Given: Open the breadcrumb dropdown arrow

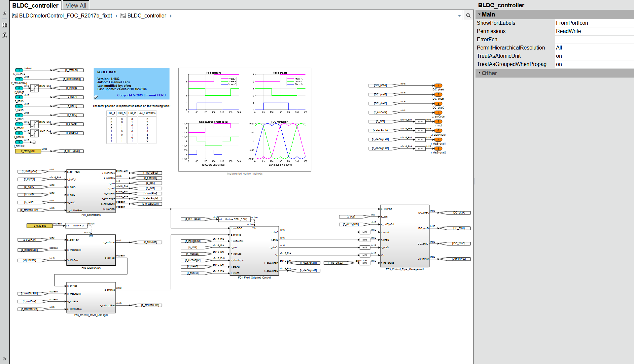Looking at the screenshot, I should 459,16.
